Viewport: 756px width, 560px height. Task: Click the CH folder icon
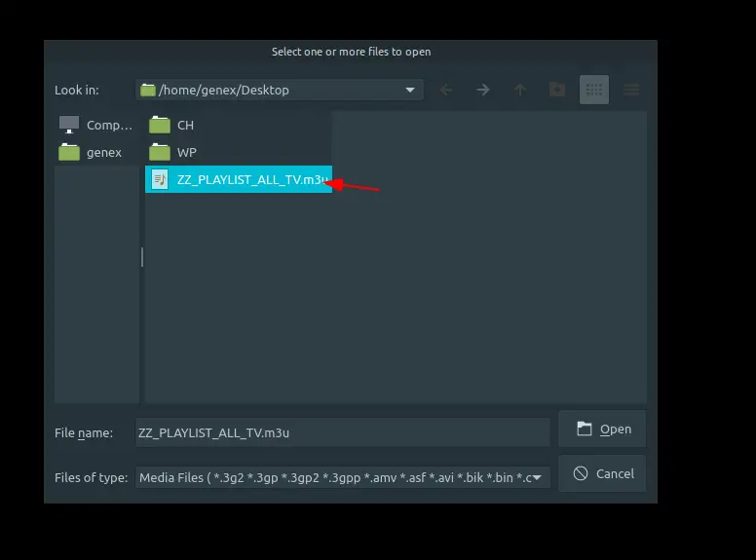tap(160, 125)
